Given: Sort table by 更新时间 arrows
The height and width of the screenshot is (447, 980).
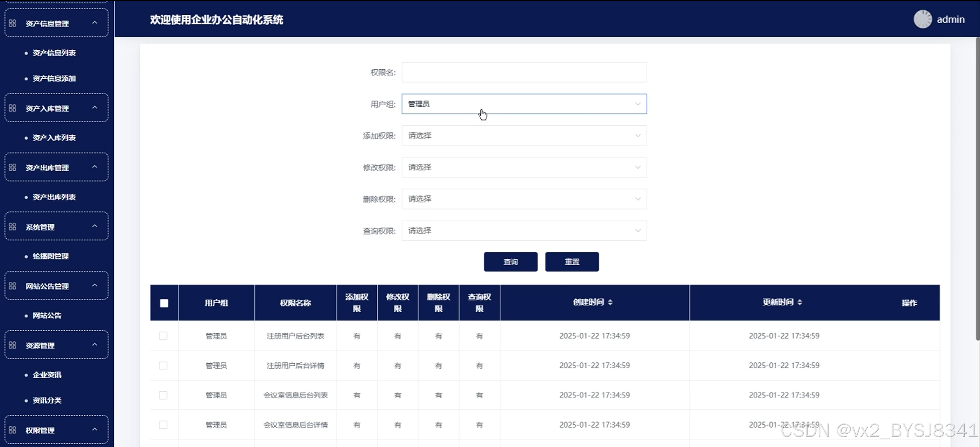Looking at the screenshot, I should [799, 302].
